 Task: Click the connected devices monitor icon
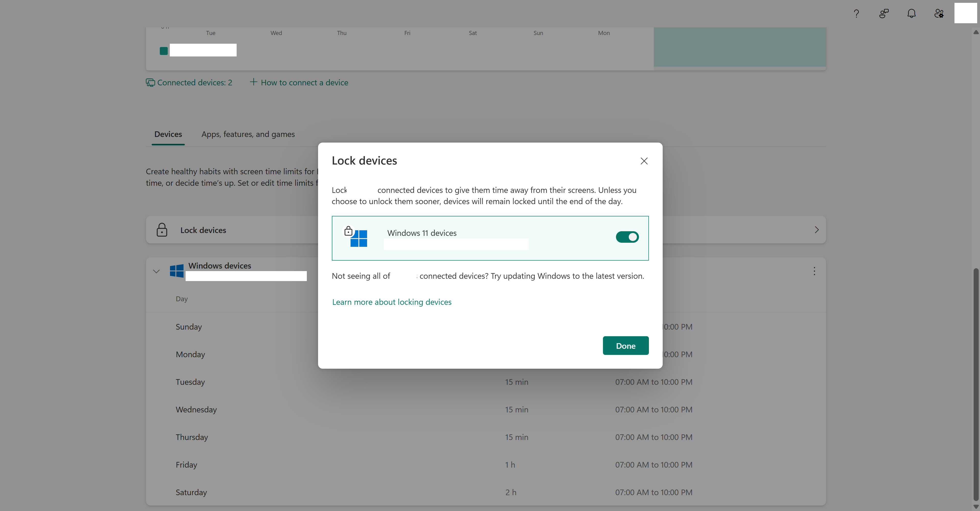[x=150, y=83]
